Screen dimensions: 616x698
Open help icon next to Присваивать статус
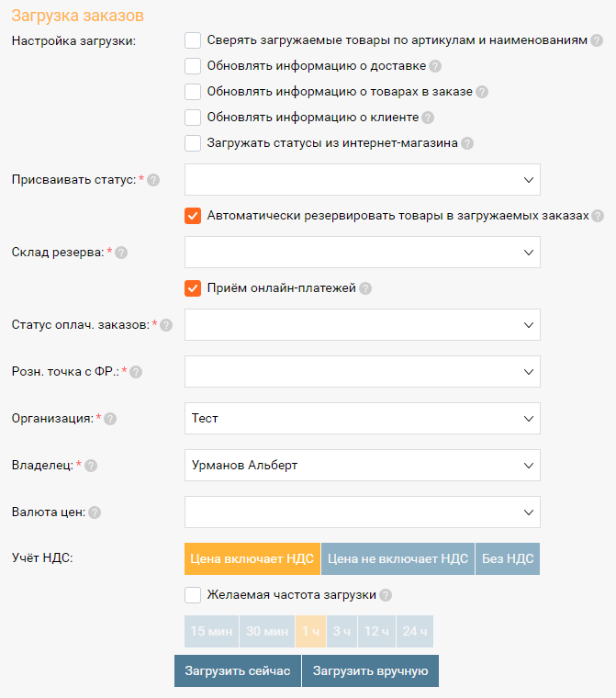(153, 180)
